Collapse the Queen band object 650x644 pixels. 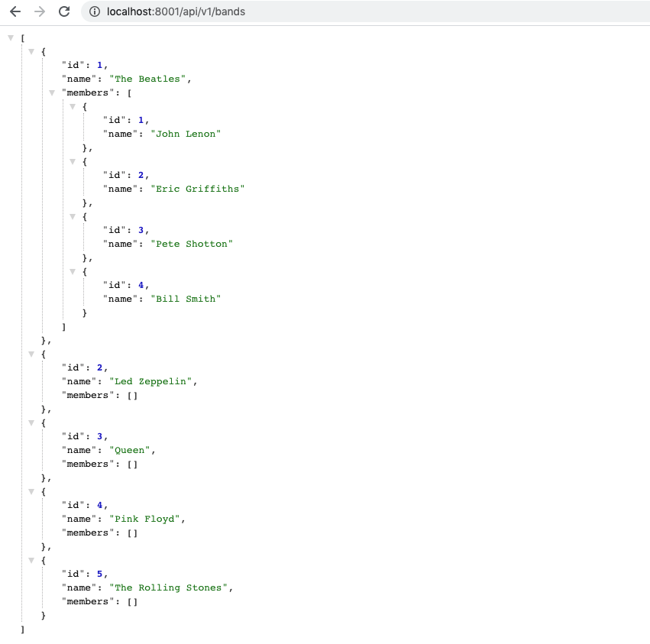pos(31,422)
